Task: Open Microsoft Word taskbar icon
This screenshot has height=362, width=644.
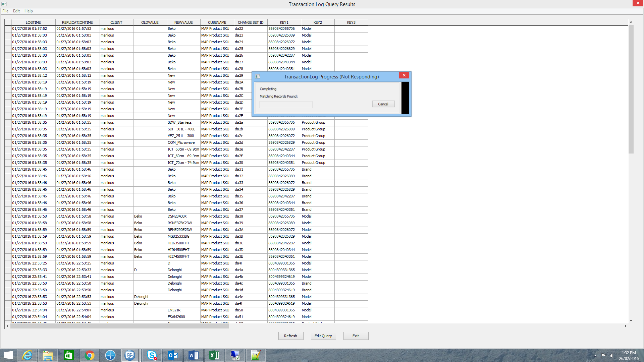Action: coord(194,355)
